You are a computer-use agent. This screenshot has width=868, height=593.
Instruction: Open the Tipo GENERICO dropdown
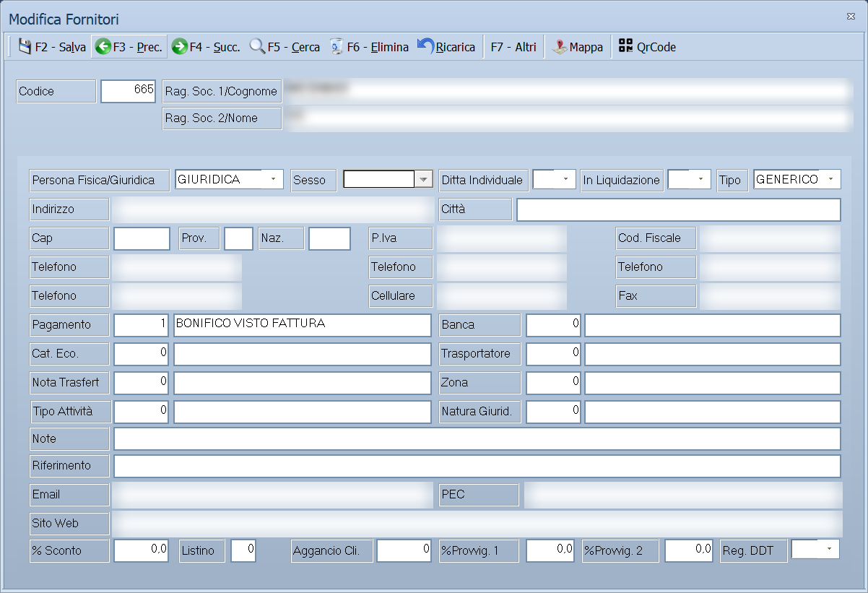pyautogui.click(x=831, y=179)
